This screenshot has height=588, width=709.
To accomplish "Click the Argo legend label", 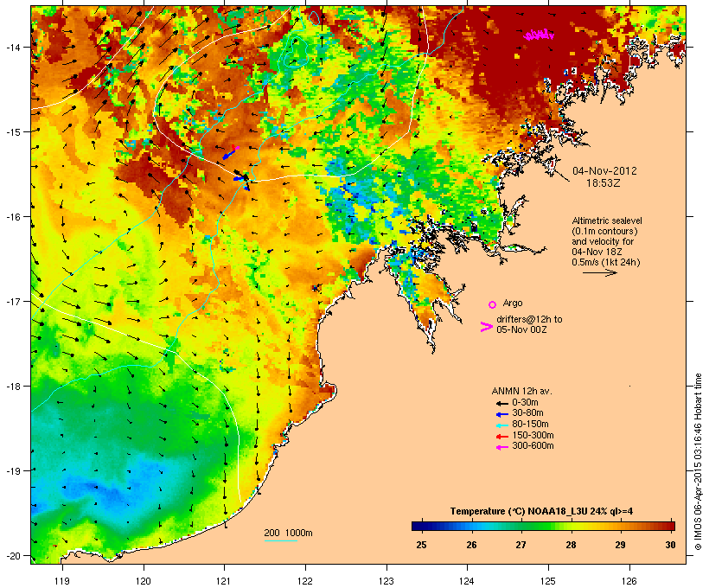I will [513, 303].
